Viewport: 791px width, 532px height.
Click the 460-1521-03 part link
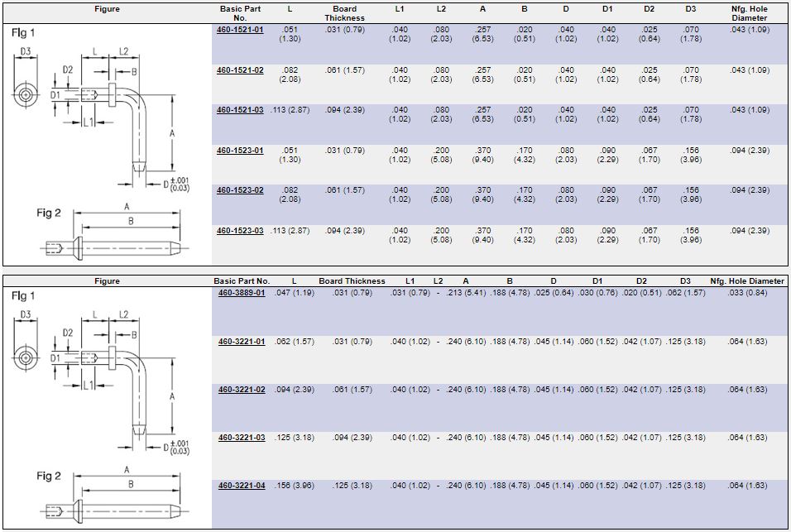pos(240,110)
